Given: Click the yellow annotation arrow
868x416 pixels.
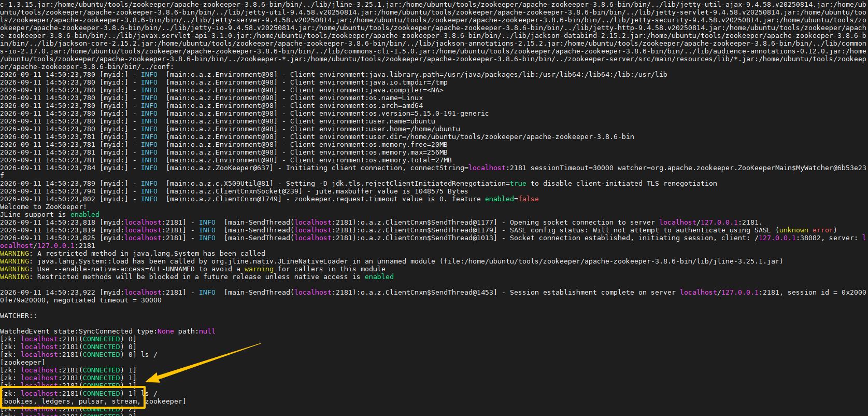Looking at the screenshot, I should click(203, 362).
